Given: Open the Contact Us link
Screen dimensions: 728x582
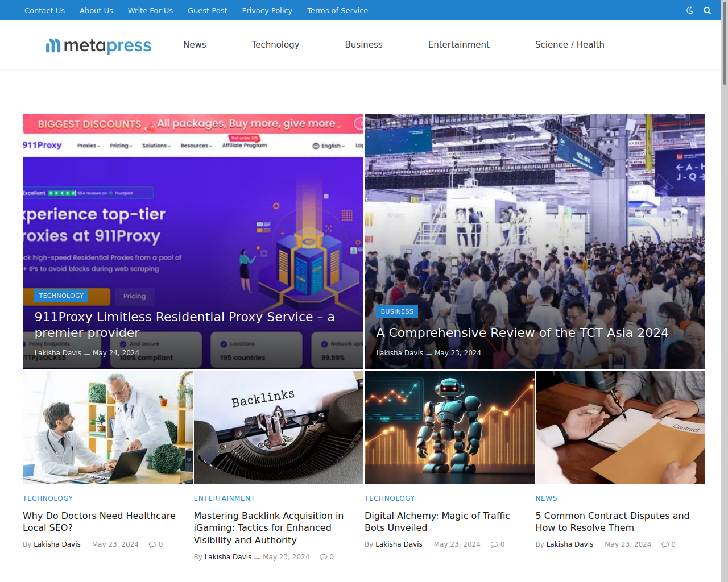Looking at the screenshot, I should 44,10.
